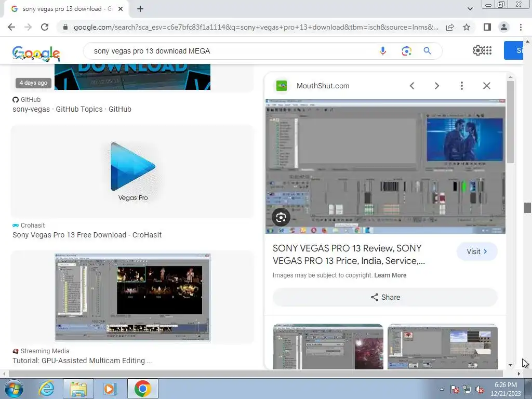Click the Crohasit source label
This screenshot has height=399, width=532.
click(x=29, y=225)
